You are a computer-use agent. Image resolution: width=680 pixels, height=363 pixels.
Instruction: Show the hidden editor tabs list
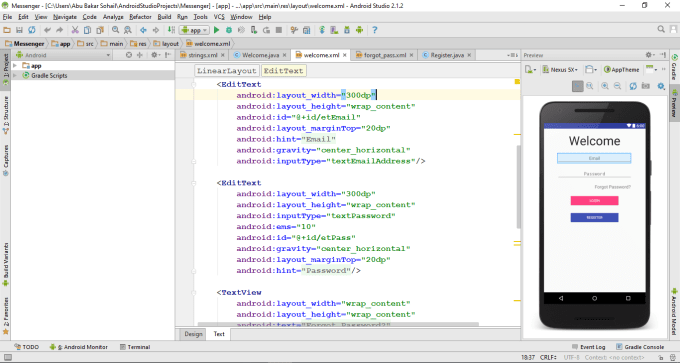coord(512,55)
